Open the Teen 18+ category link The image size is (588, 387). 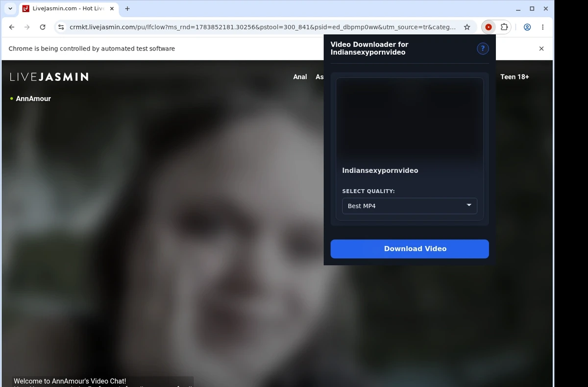click(x=514, y=77)
